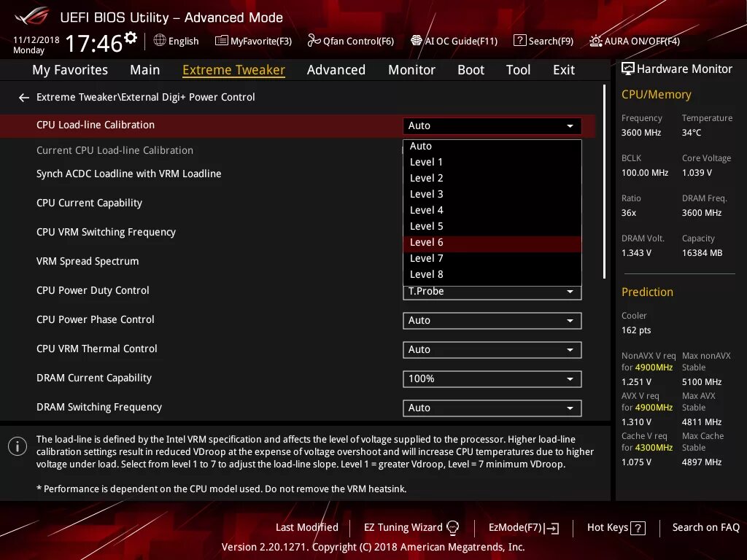
Task: Click the 17:46 clock display
Action: tap(94, 43)
